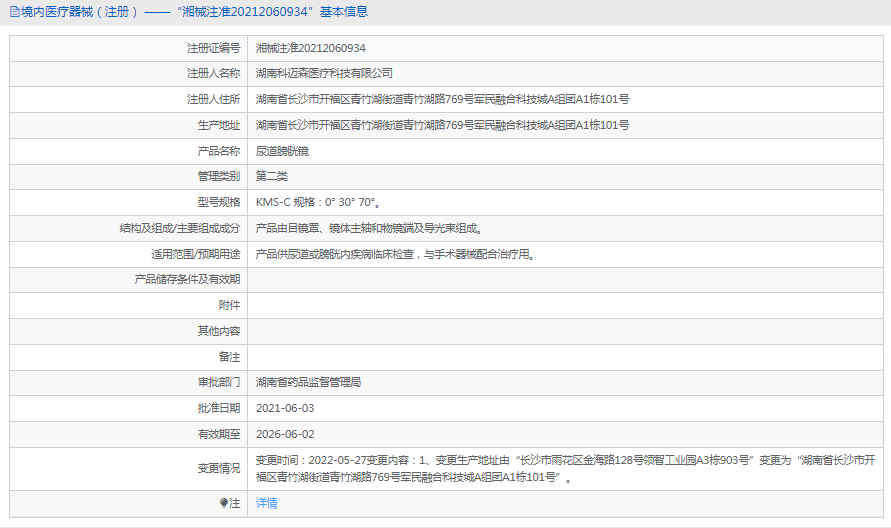Image resolution: width=891 pixels, height=528 pixels.
Task: Select registration number 湘械注准20212060934 in the table
Action: pos(310,48)
